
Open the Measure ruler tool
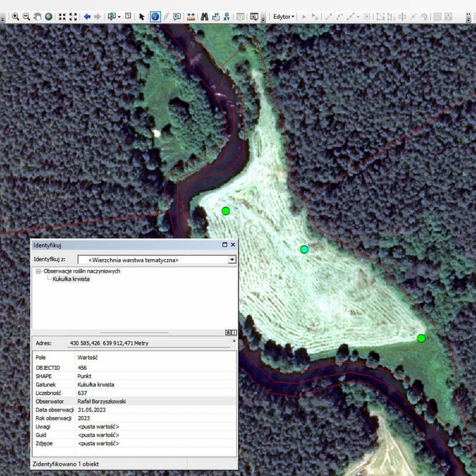click(x=191, y=16)
